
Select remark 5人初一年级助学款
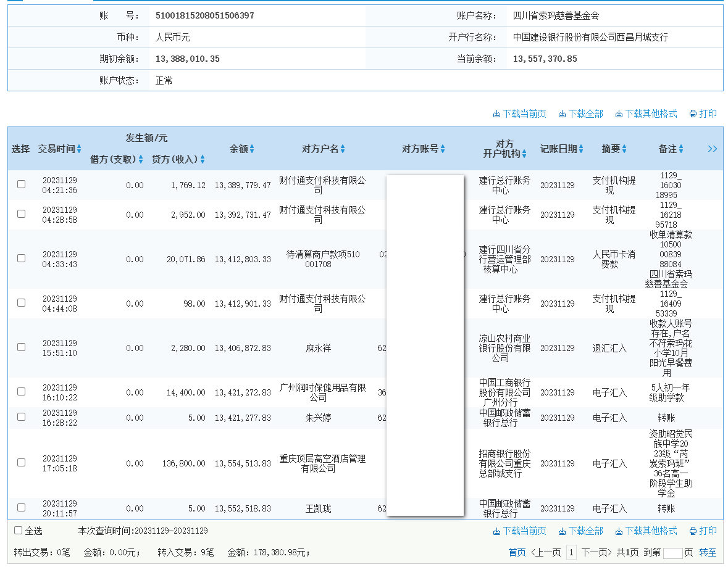click(671, 392)
